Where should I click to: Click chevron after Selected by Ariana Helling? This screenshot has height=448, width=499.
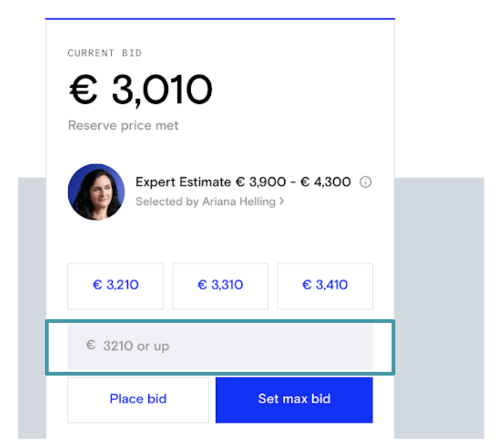tap(281, 201)
